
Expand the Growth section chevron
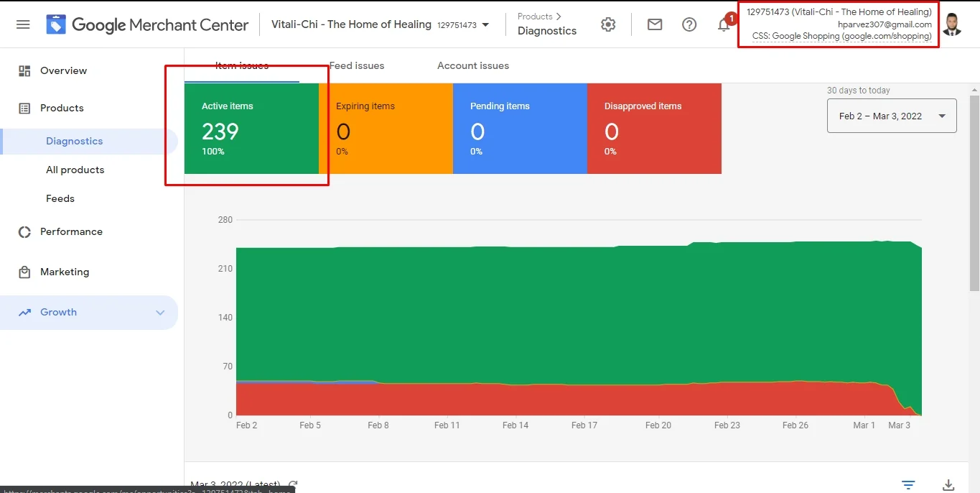click(160, 313)
